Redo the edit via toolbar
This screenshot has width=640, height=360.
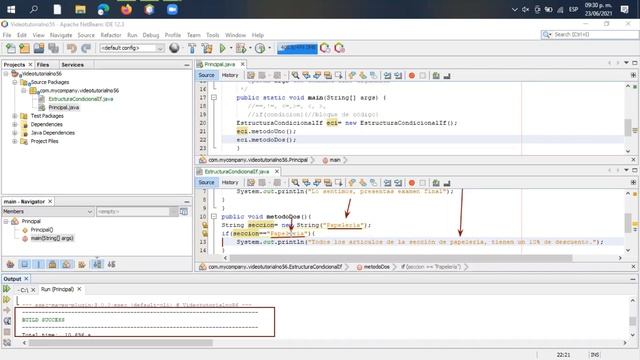click(86, 48)
